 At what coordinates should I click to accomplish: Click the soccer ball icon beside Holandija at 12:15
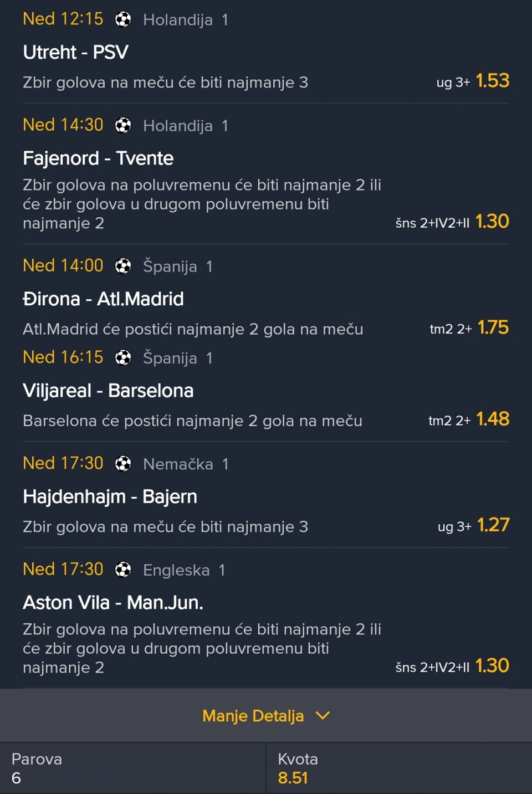pyautogui.click(x=123, y=19)
